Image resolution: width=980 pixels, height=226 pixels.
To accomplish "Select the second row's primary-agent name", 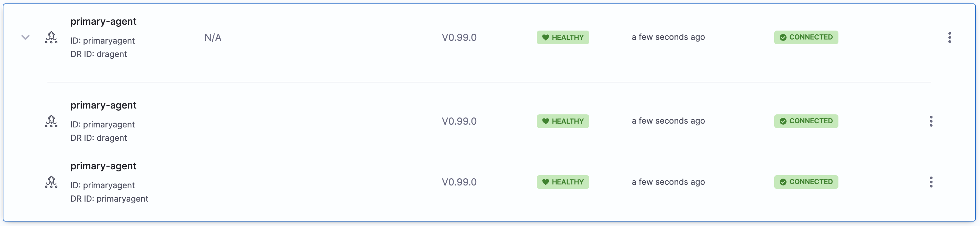I will (103, 105).
